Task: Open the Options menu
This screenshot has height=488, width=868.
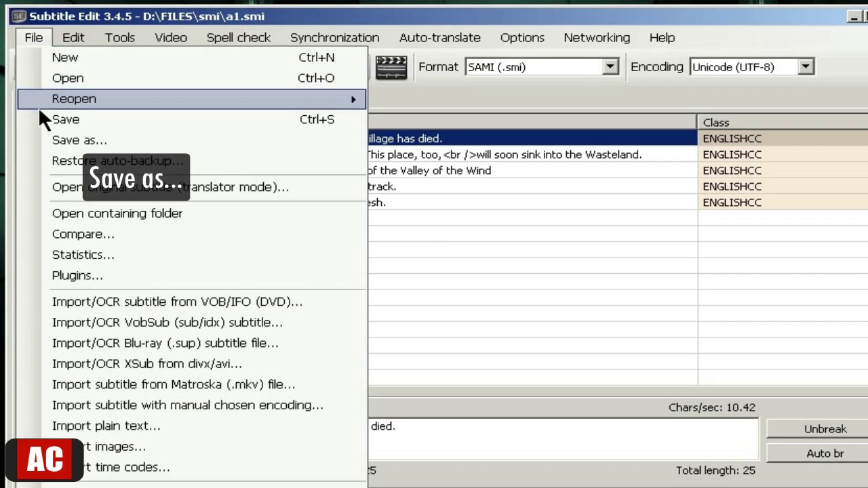Action: coord(522,37)
